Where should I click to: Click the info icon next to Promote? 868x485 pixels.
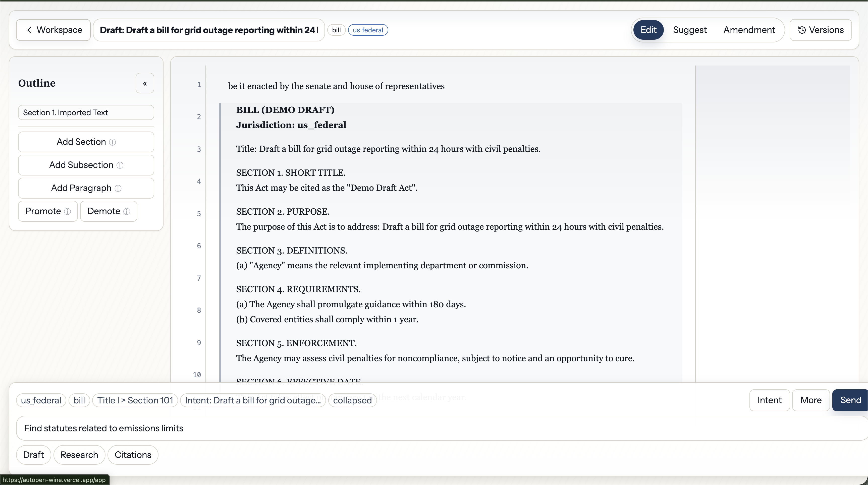[67, 211]
